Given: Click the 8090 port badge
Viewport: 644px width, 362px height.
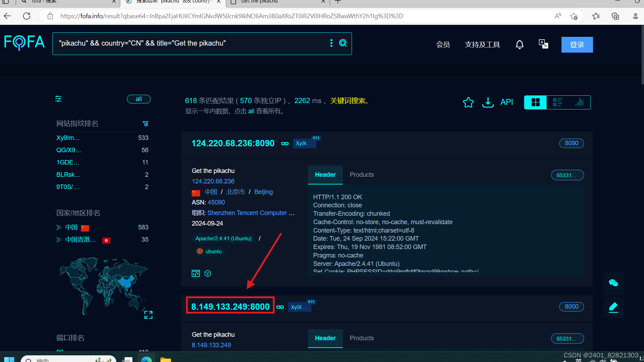Looking at the screenshot, I should 571,143.
